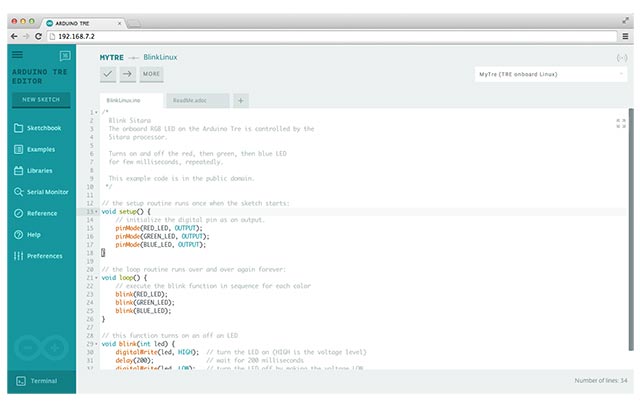Collapse the setup() function fold arrow
This screenshot has height=407, width=640.
[96, 212]
